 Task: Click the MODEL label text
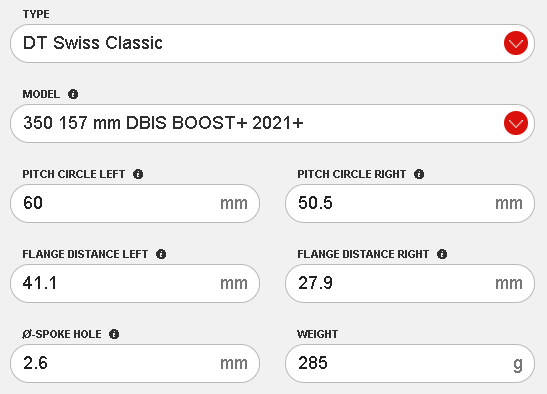pyautogui.click(x=41, y=94)
